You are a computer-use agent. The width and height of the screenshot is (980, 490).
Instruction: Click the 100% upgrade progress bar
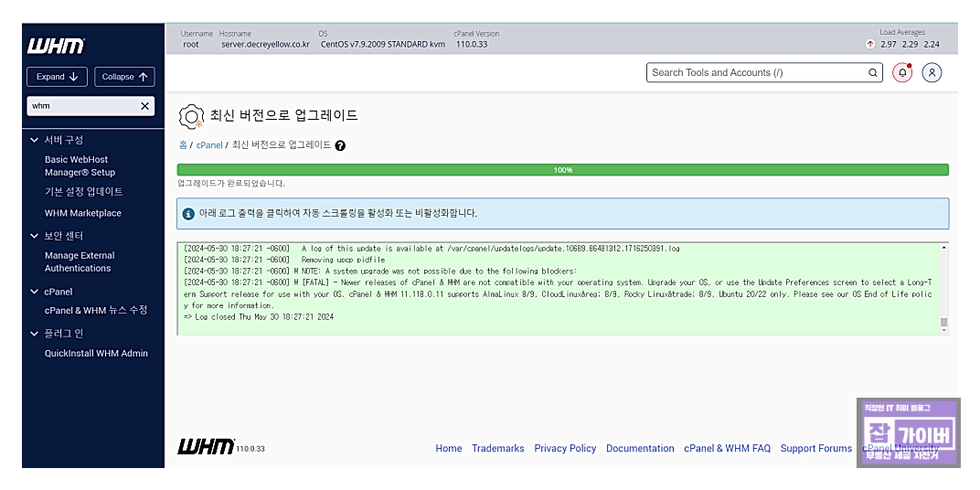[x=562, y=170]
